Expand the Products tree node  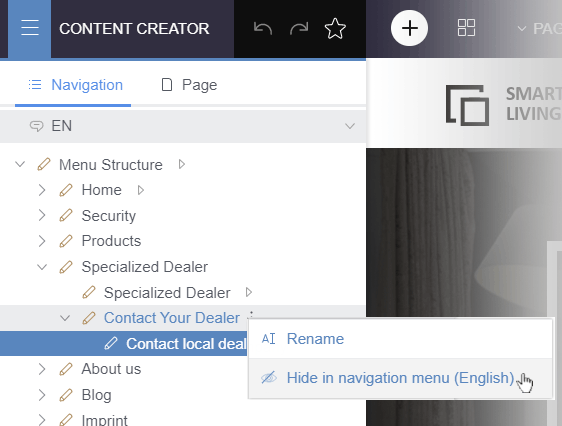42,241
